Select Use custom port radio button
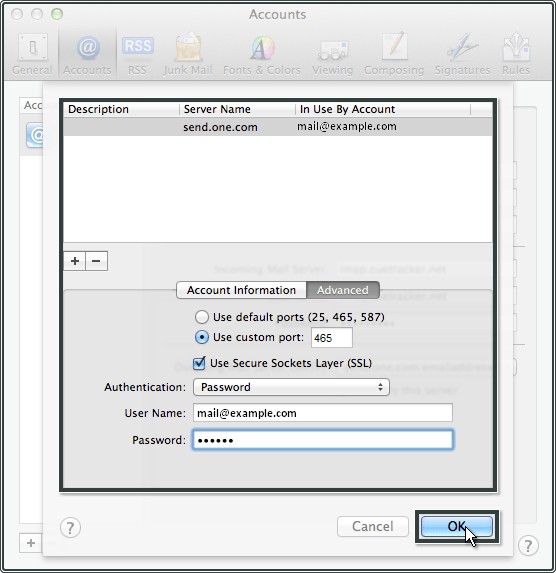556x573 pixels. point(201,337)
